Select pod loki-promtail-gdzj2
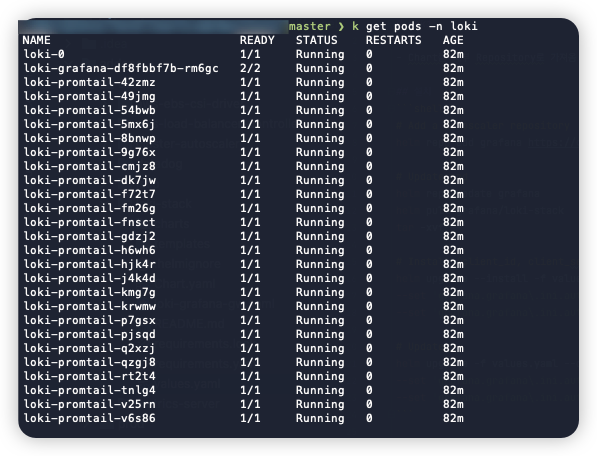The width and height of the screenshot is (597, 456). pos(89,236)
